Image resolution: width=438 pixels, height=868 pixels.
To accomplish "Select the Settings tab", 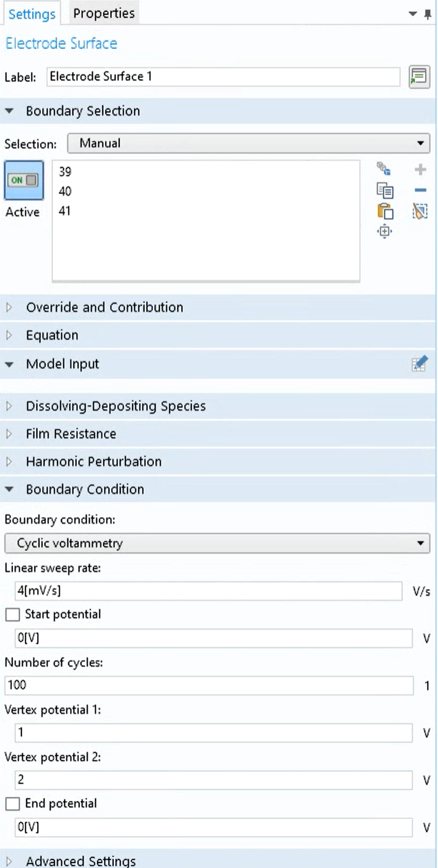I will pos(32,14).
